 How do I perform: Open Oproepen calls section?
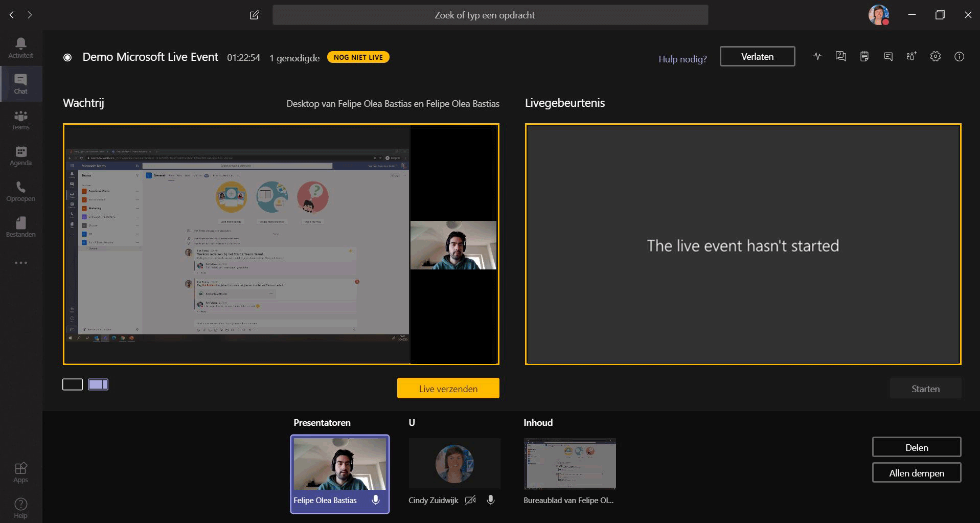pos(20,191)
